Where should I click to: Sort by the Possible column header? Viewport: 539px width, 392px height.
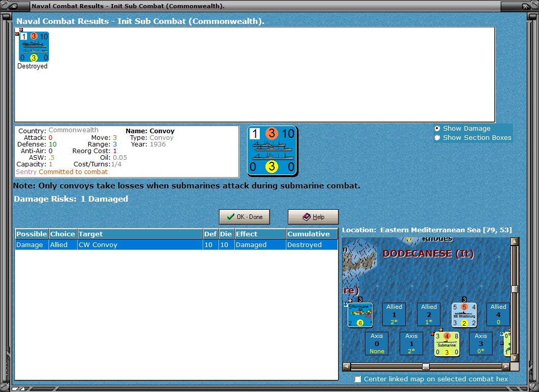coord(32,234)
